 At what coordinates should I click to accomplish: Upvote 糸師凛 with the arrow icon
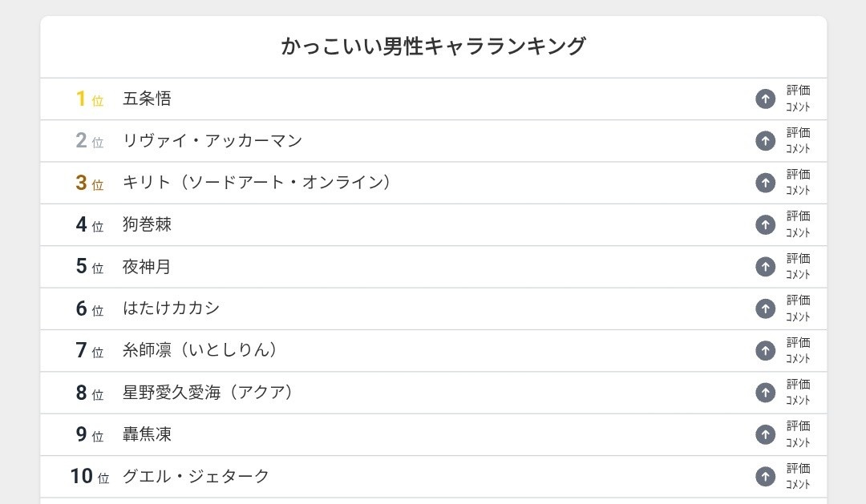(765, 350)
